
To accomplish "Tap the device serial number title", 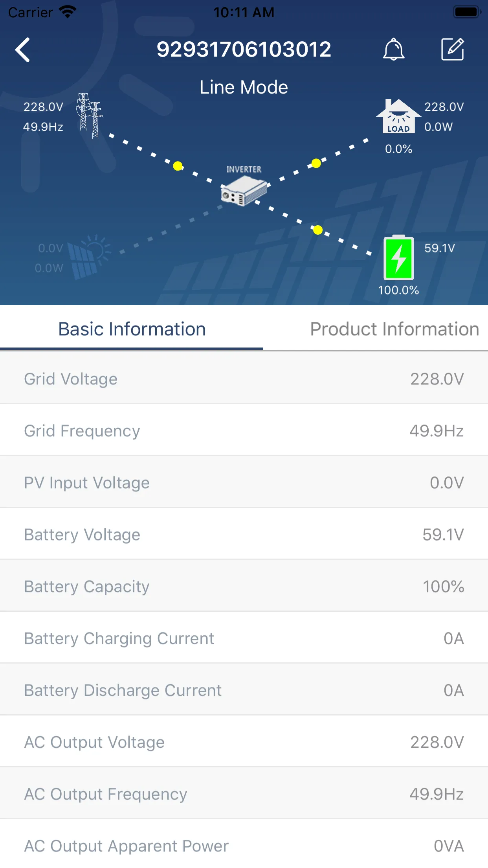I will point(244,50).
